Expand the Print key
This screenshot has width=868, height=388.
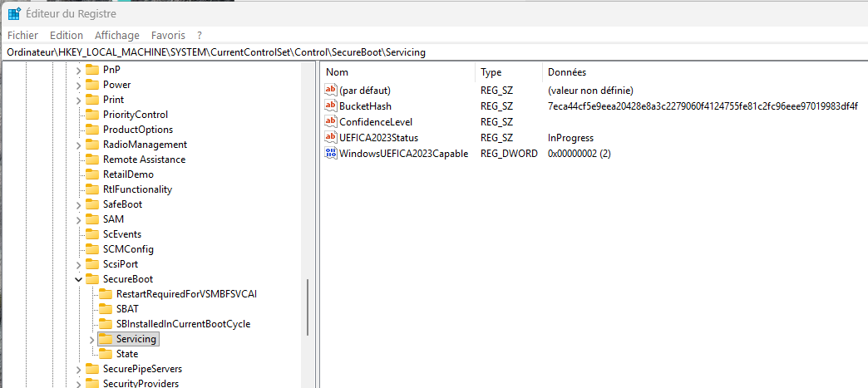[79, 101]
